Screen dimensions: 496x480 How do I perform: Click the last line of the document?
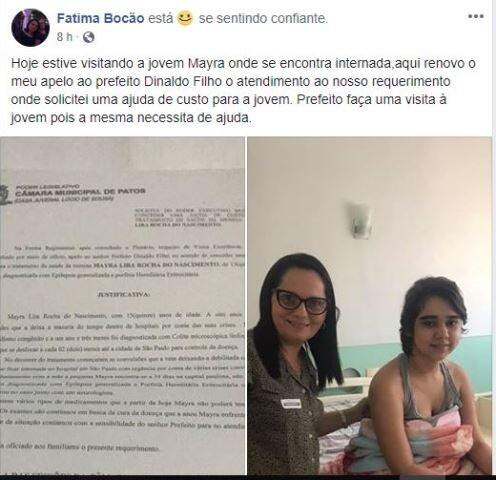coord(79,448)
